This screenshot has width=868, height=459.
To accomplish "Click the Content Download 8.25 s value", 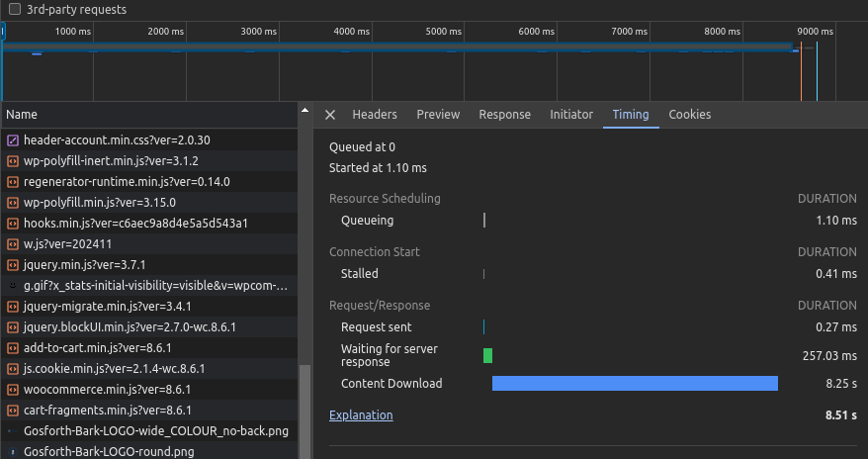I will (x=841, y=383).
